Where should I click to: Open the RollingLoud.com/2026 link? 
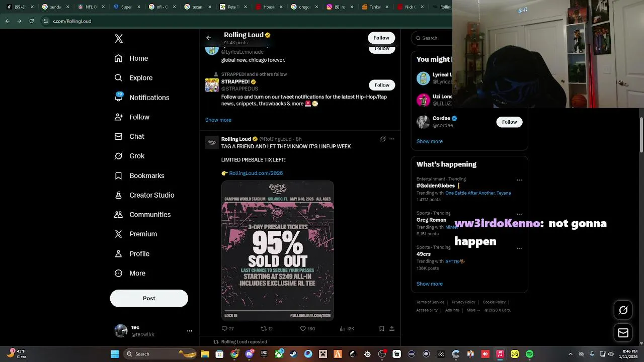coord(256,173)
